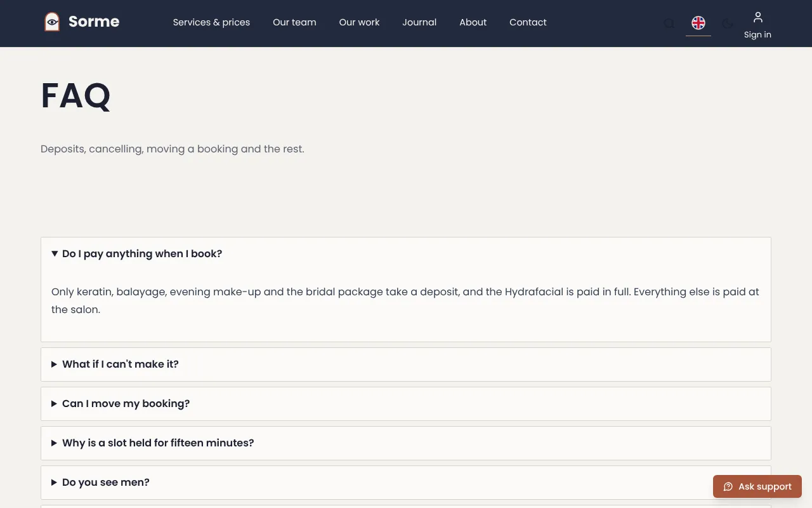
Task: Expand "What if I can't make it?"
Action: tap(406, 364)
